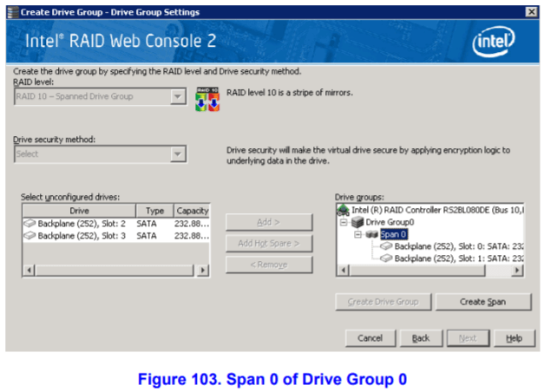Screen dimensions: 544x392
Task: Click the Drive Group0 stack icon
Action: tap(357, 222)
